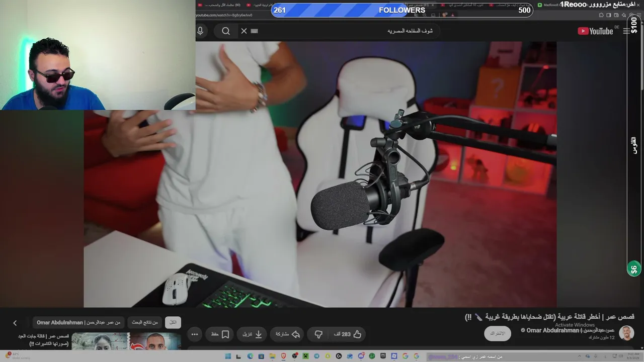Screen dimensions: 644x362
Task: Close the '(81) قصص عمر' browser tab
Action: coord(433,5)
